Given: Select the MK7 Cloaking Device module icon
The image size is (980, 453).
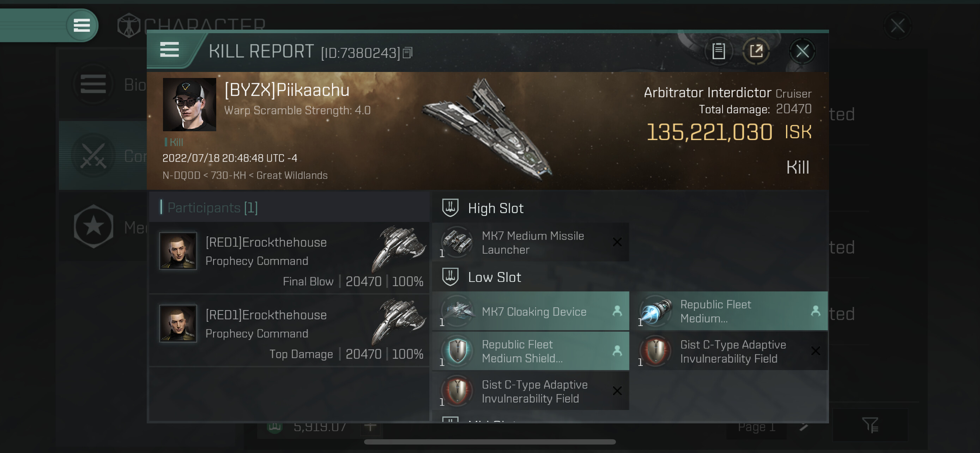Looking at the screenshot, I should (x=458, y=311).
